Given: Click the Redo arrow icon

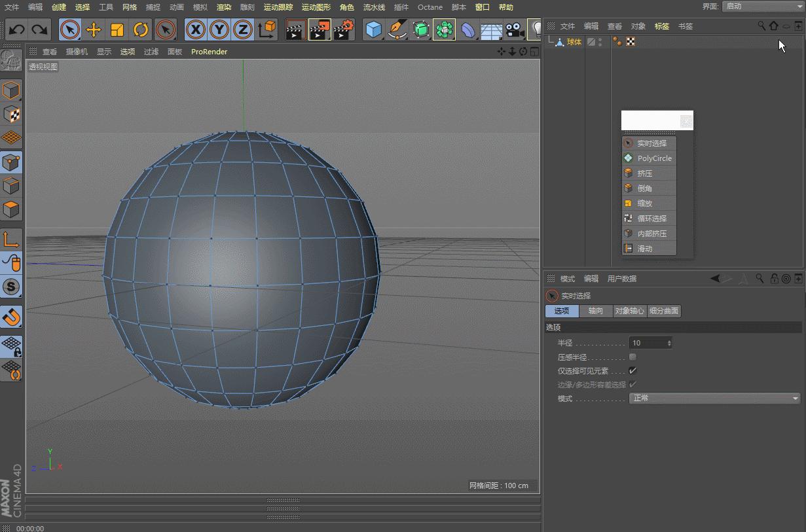Looking at the screenshot, I should 40,29.
